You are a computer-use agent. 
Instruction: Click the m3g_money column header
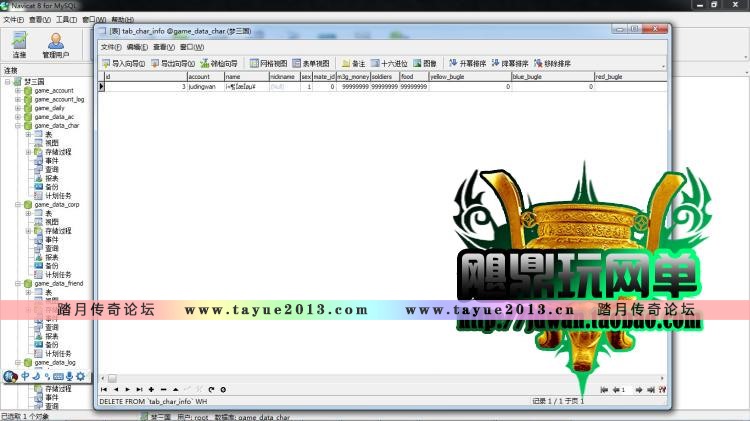(x=353, y=77)
